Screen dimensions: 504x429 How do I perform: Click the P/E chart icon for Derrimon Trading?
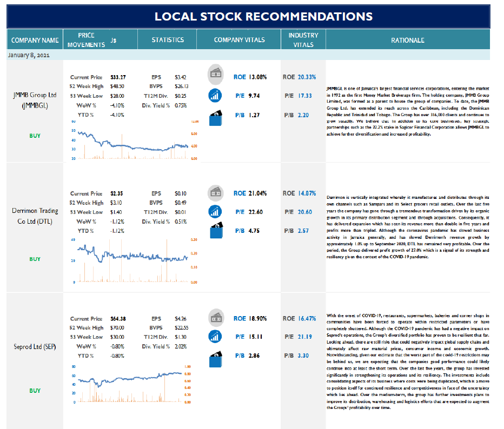pos(215,212)
